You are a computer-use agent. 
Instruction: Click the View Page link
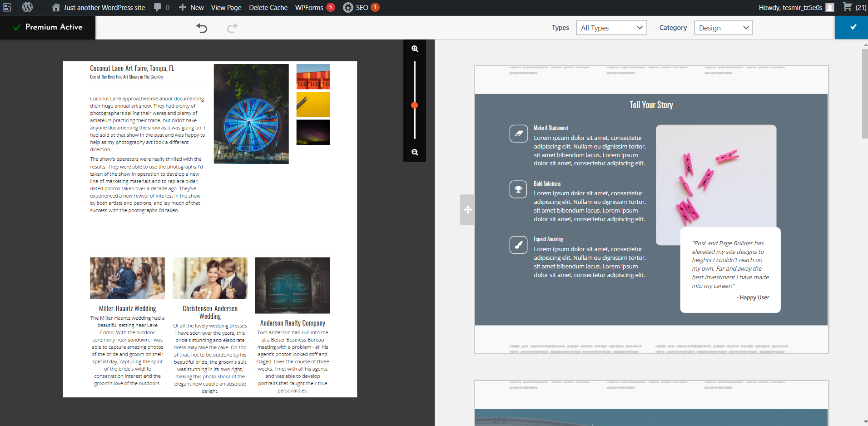[x=226, y=7]
